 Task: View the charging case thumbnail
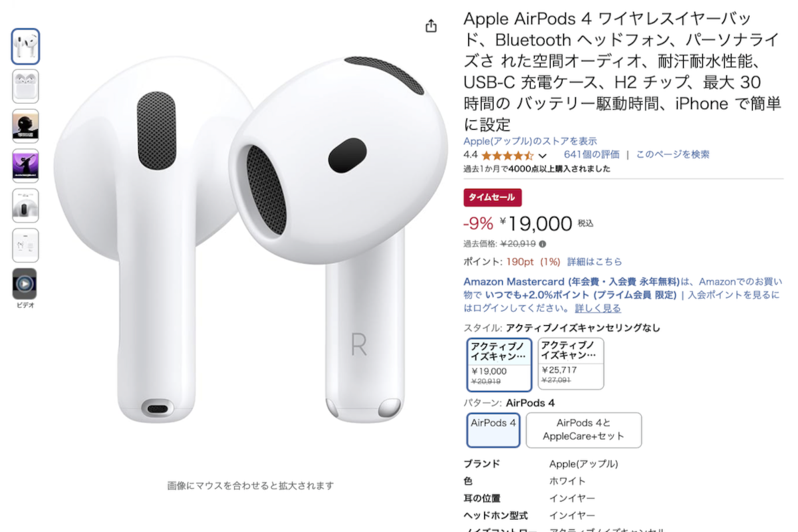pos(25,86)
